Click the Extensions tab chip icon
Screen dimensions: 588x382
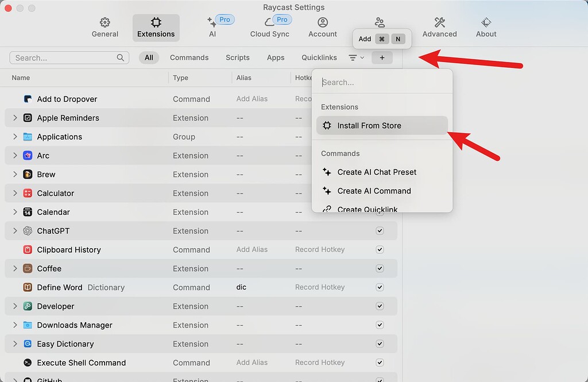click(x=156, y=22)
